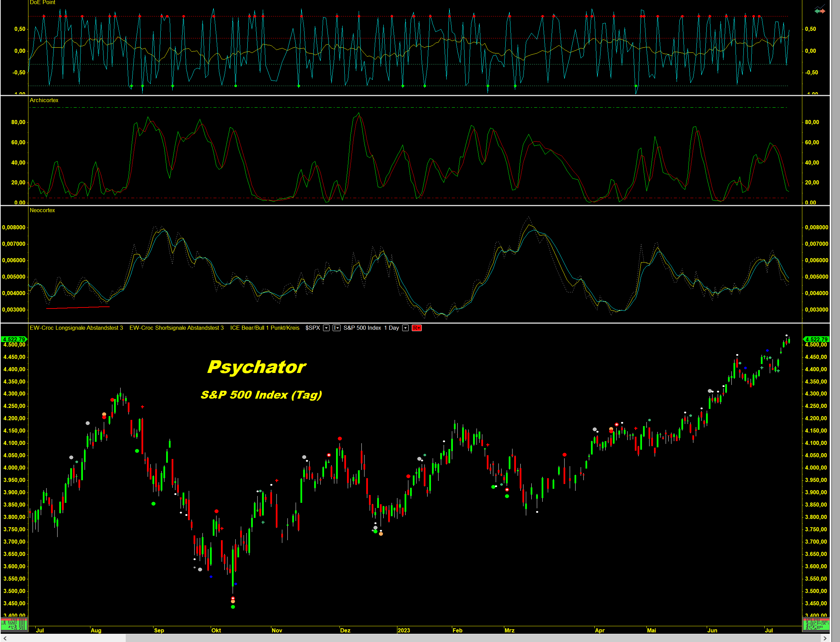Open the $SPX symbol dropdown

(x=326, y=328)
